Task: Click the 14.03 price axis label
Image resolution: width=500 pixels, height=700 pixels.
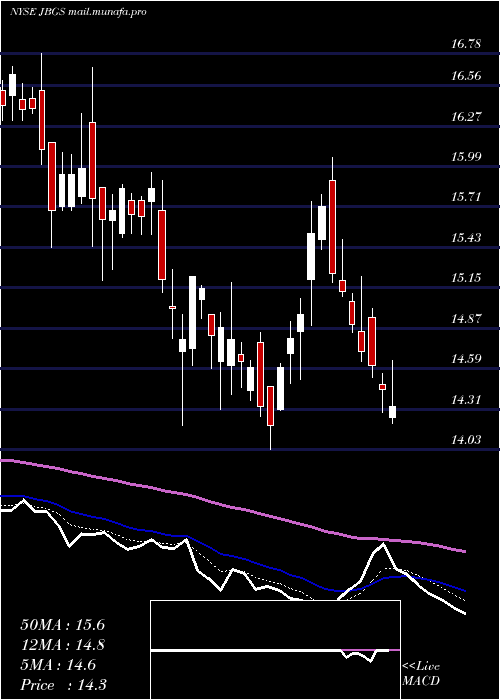Action: point(466,440)
